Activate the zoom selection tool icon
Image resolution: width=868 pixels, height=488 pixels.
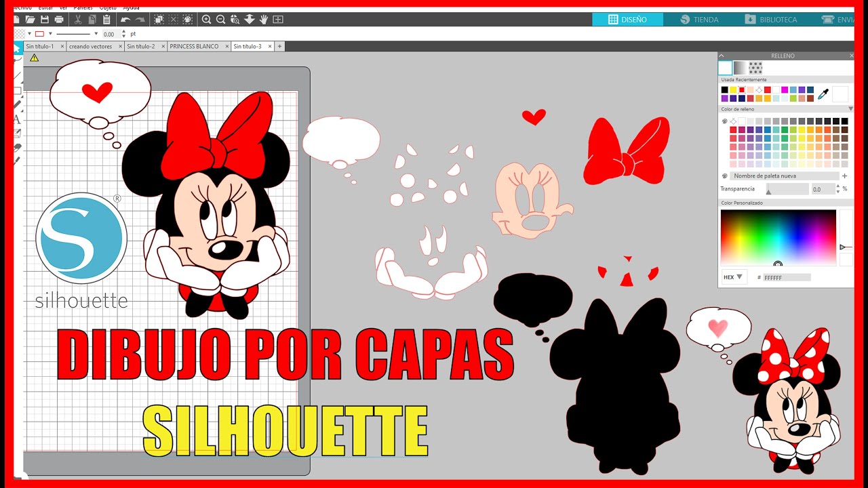[235, 20]
